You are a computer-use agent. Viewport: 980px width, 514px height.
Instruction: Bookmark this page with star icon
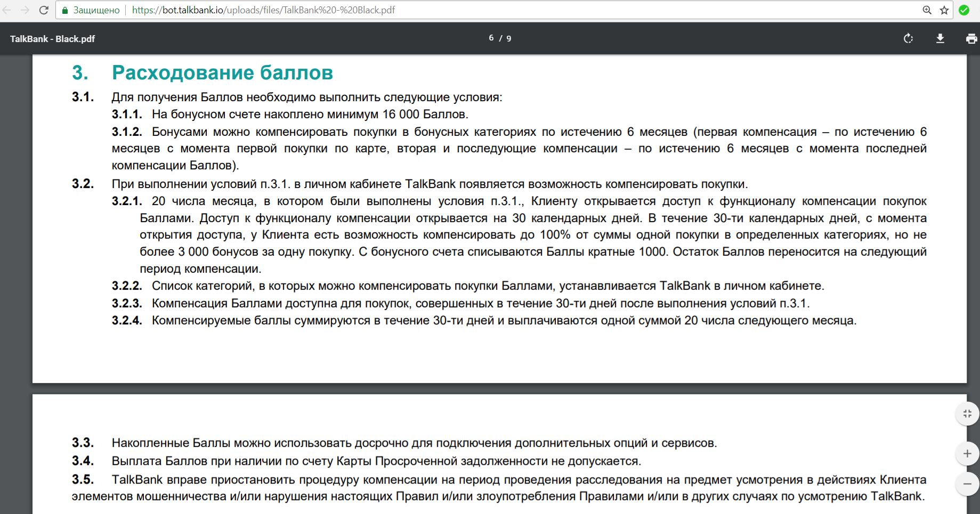[944, 10]
